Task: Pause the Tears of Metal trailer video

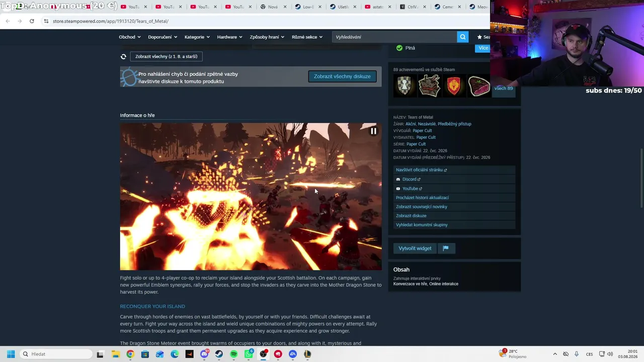Action: (x=373, y=131)
